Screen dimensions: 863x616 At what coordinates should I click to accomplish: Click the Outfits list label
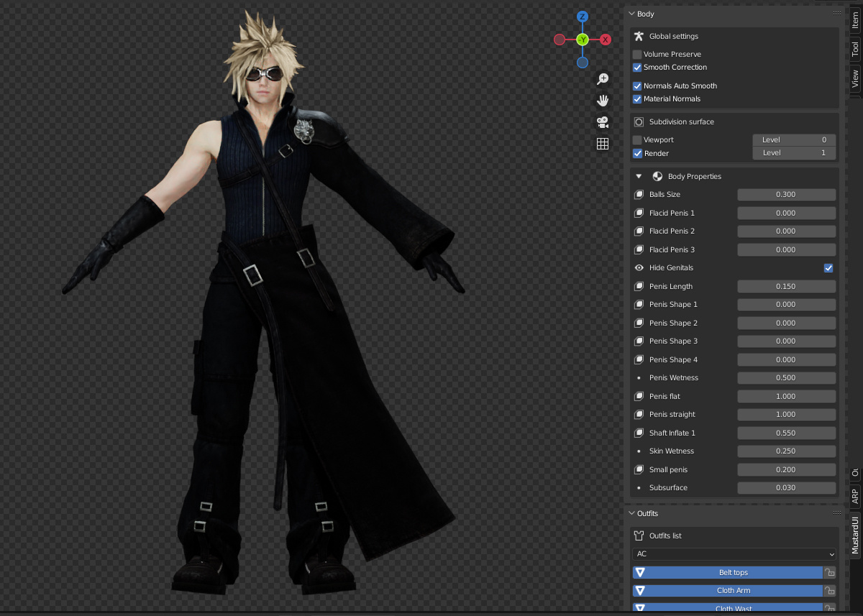point(666,535)
